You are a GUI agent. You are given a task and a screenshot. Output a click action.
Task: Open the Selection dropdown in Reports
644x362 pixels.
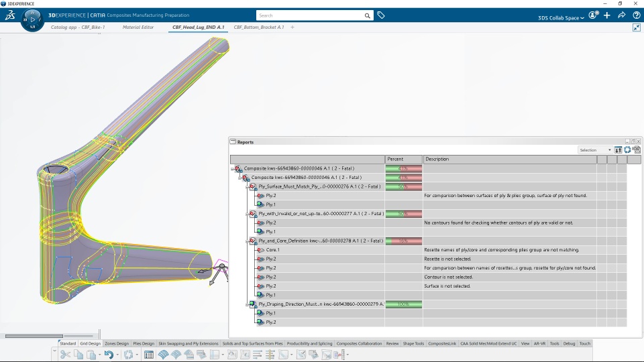coord(595,150)
